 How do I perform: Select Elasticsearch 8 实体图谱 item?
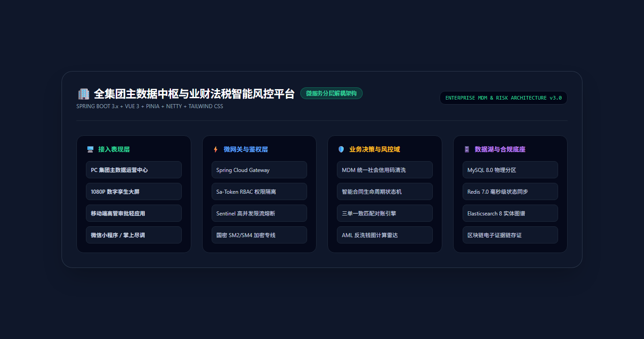pos(510,213)
